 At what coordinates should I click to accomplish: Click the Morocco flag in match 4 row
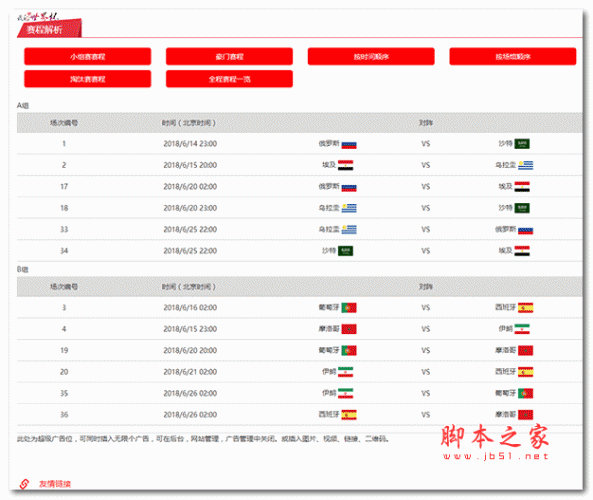(349, 329)
